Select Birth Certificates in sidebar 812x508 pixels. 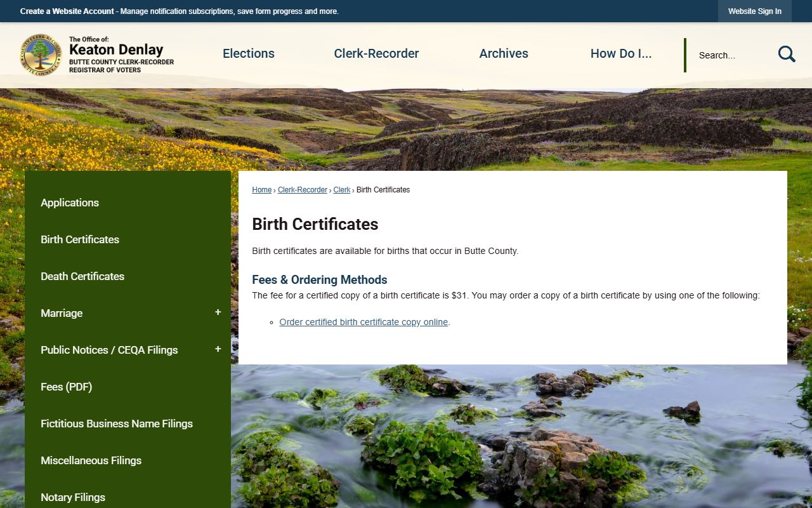pyautogui.click(x=80, y=239)
